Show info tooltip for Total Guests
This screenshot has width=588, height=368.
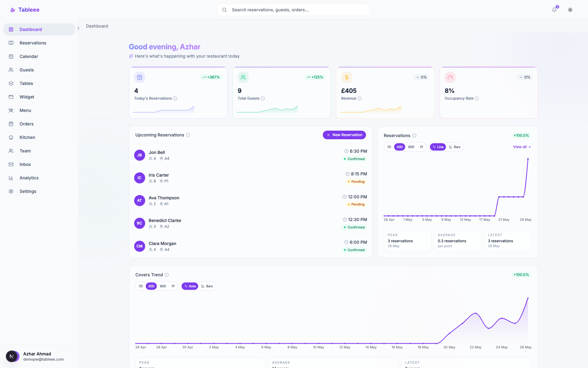[263, 98]
